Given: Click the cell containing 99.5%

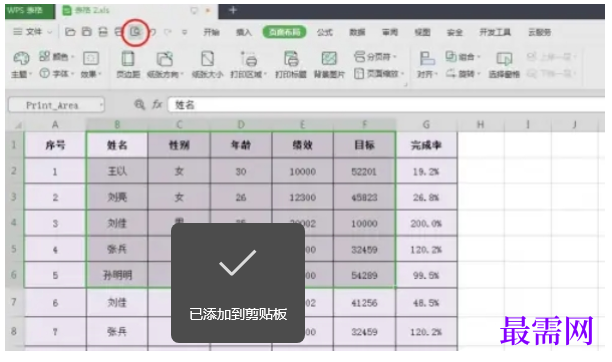Looking at the screenshot, I should (426, 275).
